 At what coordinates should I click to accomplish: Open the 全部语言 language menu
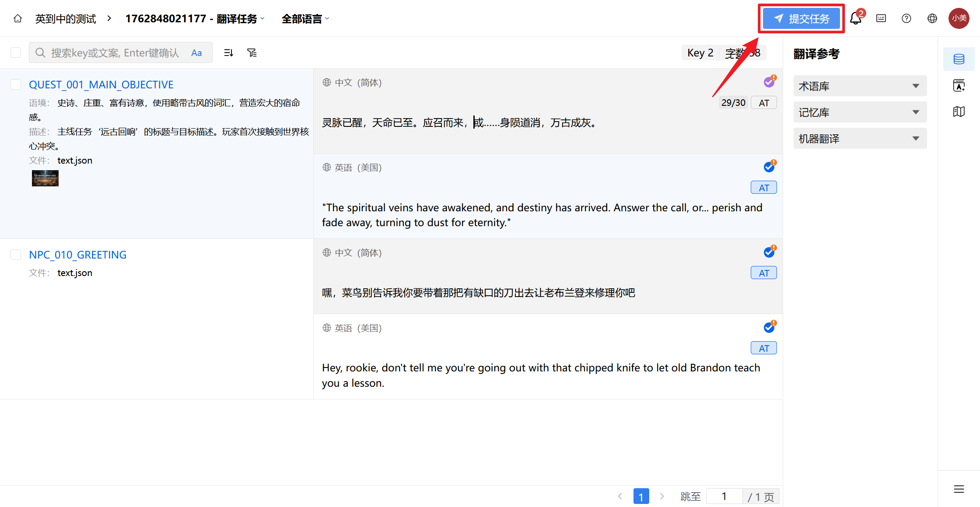(x=305, y=19)
